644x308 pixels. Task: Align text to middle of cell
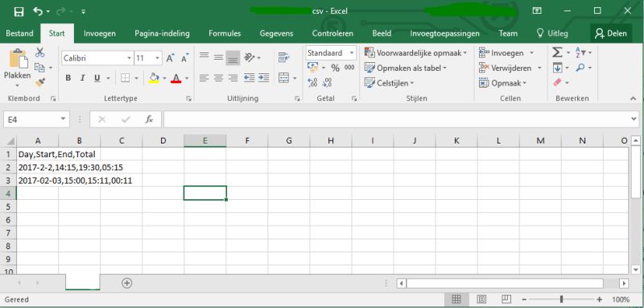218,57
